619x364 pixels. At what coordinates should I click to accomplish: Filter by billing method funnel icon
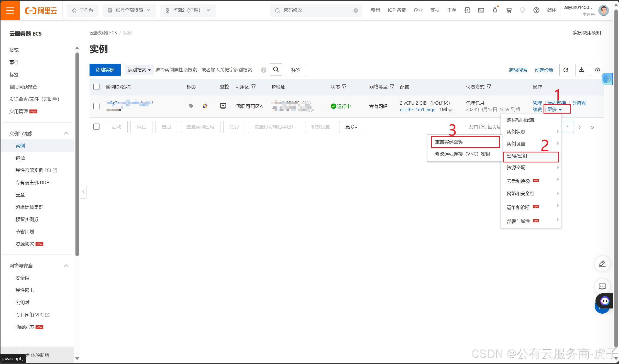(489, 87)
